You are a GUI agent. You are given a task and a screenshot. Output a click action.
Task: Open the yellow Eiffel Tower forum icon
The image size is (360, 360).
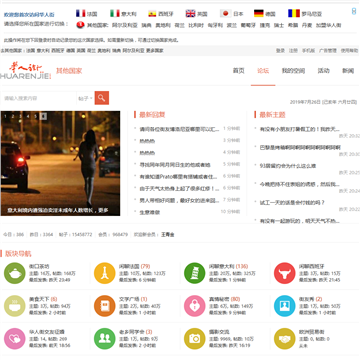(x=105, y=273)
